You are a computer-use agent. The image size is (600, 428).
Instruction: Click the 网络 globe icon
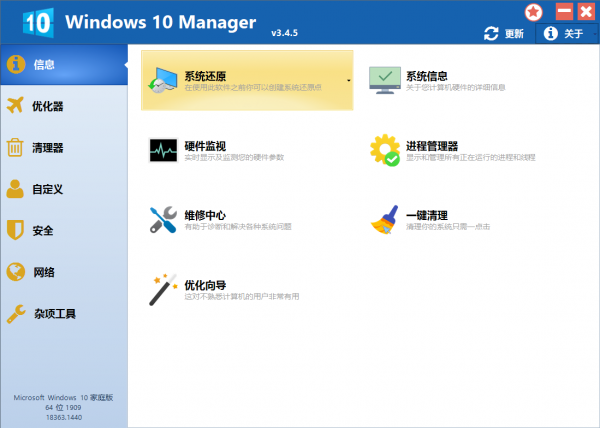pyautogui.click(x=16, y=272)
